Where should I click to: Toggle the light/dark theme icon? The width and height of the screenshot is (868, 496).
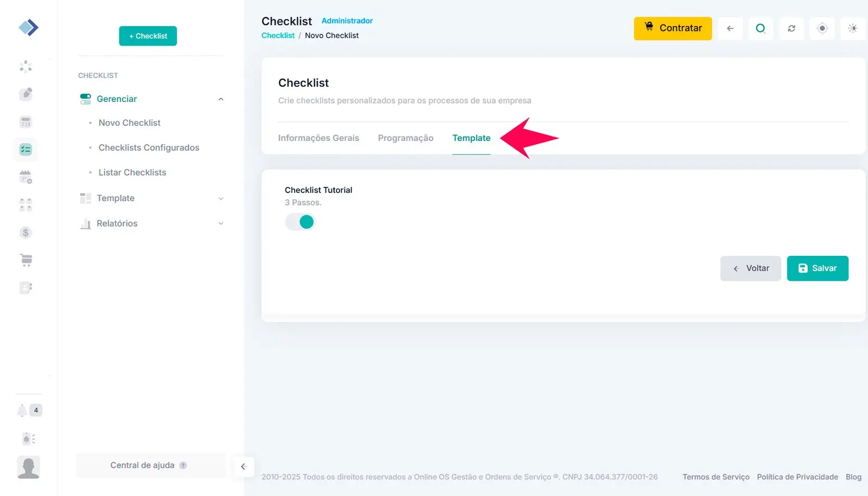tap(853, 28)
